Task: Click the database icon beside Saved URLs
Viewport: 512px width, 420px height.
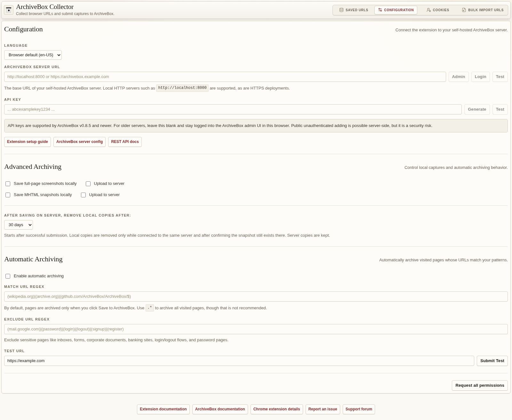Action: (x=341, y=10)
